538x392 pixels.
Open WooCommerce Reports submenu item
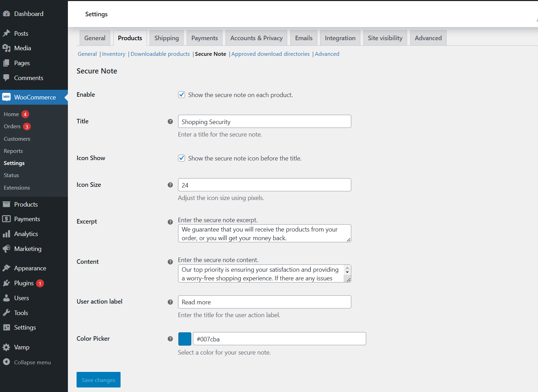(x=13, y=151)
